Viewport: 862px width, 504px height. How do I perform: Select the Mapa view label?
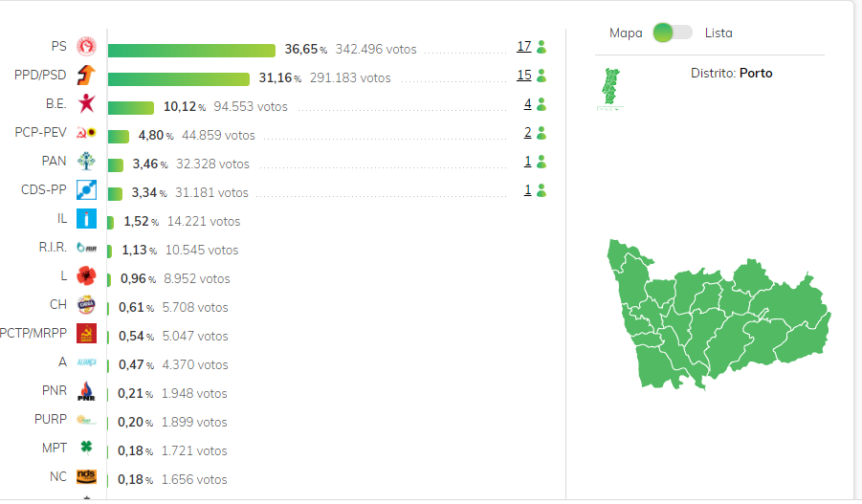[x=626, y=33]
